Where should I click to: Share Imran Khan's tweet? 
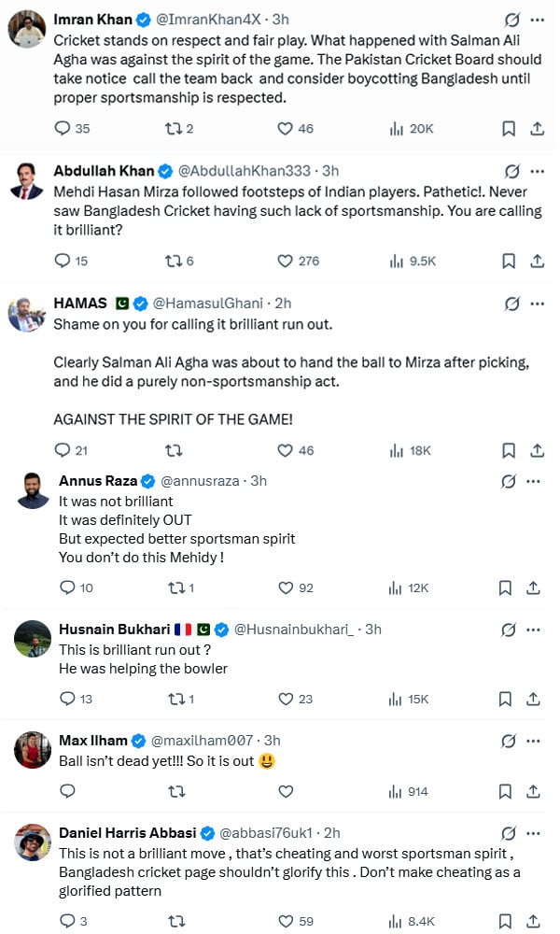click(x=537, y=129)
